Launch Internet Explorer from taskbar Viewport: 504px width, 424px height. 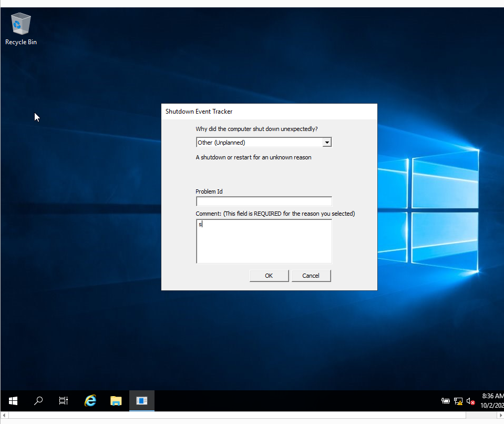coord(90,400)
